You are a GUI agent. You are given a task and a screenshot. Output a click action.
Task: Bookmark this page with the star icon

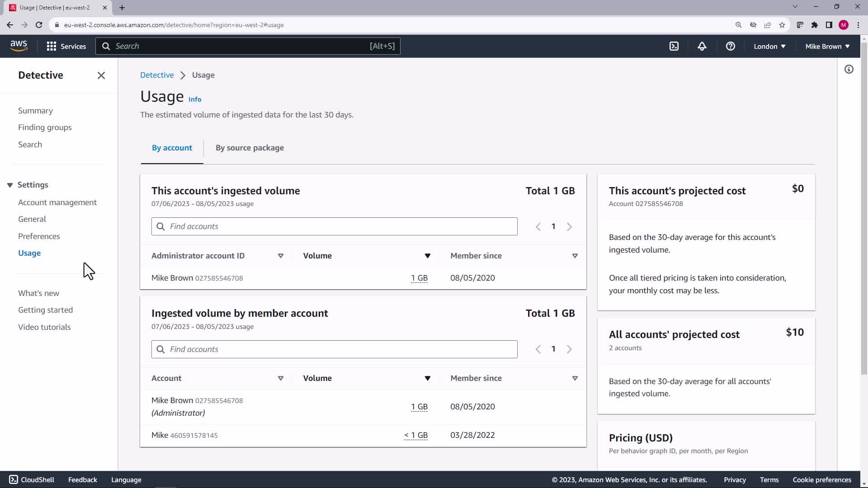[x=782, y=25]
